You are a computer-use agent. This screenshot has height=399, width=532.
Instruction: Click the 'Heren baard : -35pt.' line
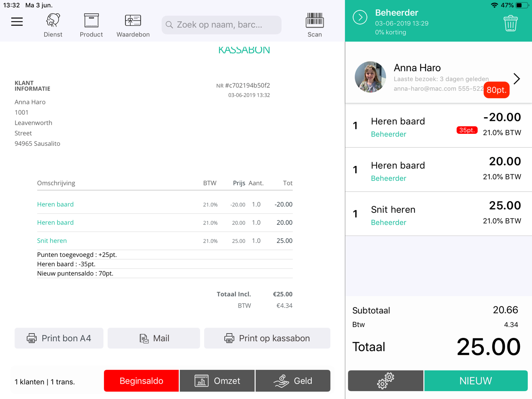[66, 264]
